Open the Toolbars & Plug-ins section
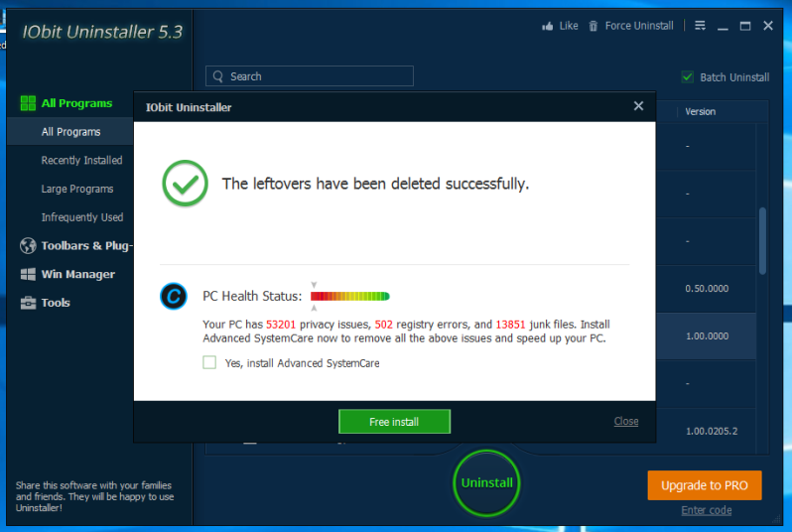The image size is (792, 532). (87, 245)
